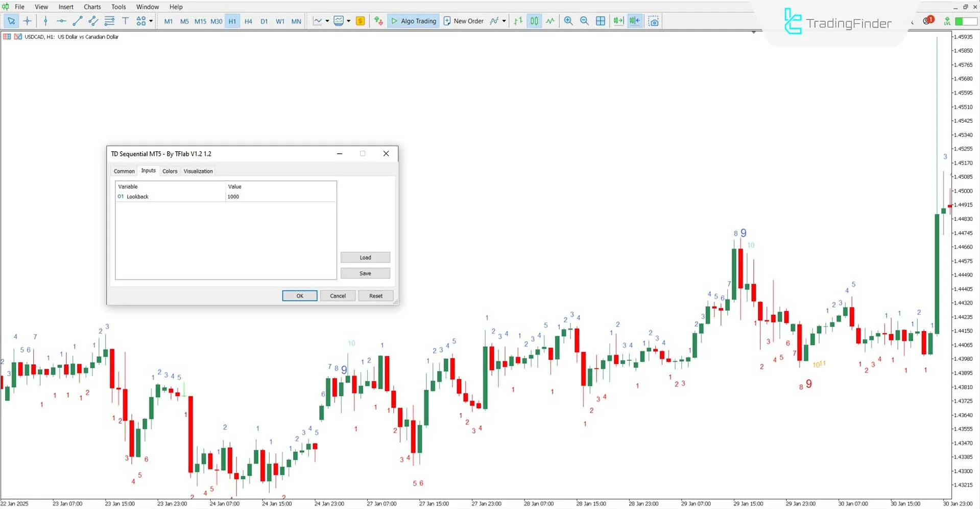
Task: Select the Trendline drawing tool
Action: tap(78, 21)
